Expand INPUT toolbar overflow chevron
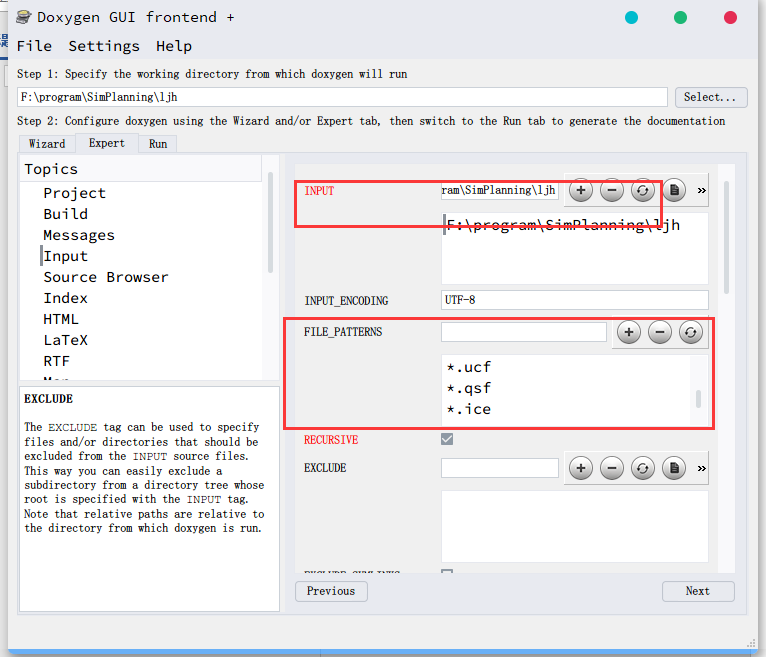 coord(702,191)
